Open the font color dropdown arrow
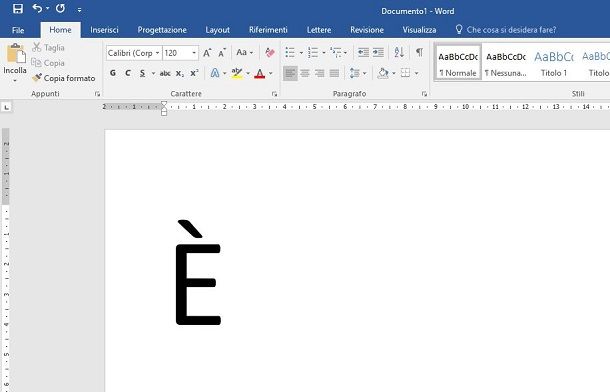Image resolution: width=610 pixels, height=392 pixels. point(271,73)
